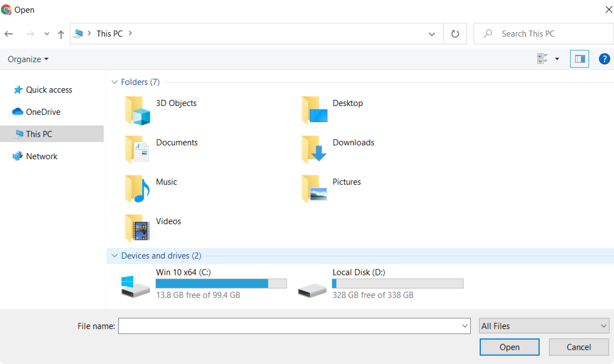The height and width of the screenshot is (364, 614).
Task: Open the Organize menu
Action: point(27,59)
